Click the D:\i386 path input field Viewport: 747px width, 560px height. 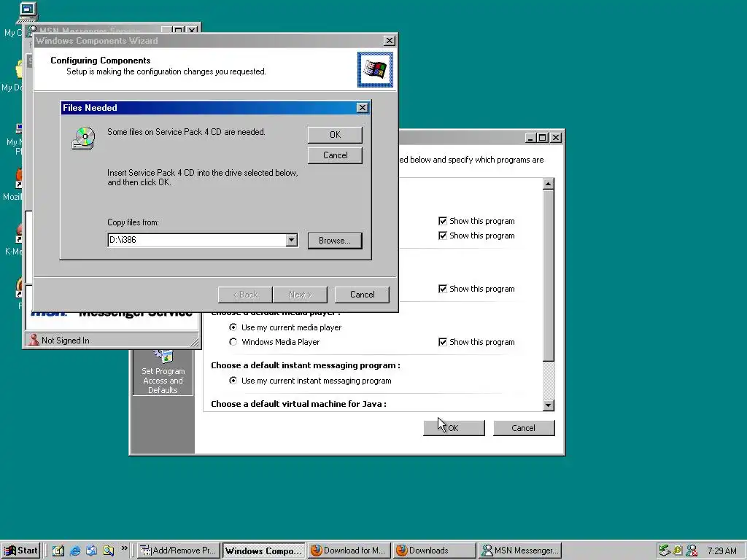click(x=197, y=240)
